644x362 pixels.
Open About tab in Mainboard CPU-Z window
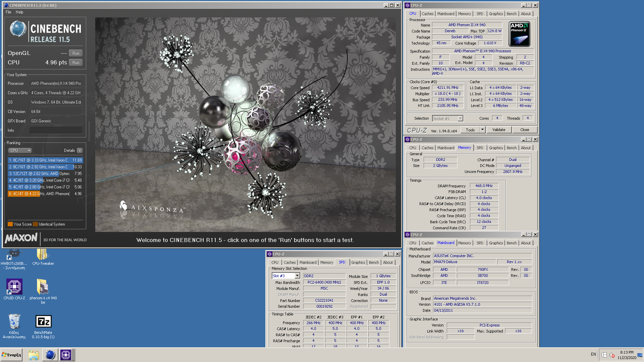tap(526, 243)
